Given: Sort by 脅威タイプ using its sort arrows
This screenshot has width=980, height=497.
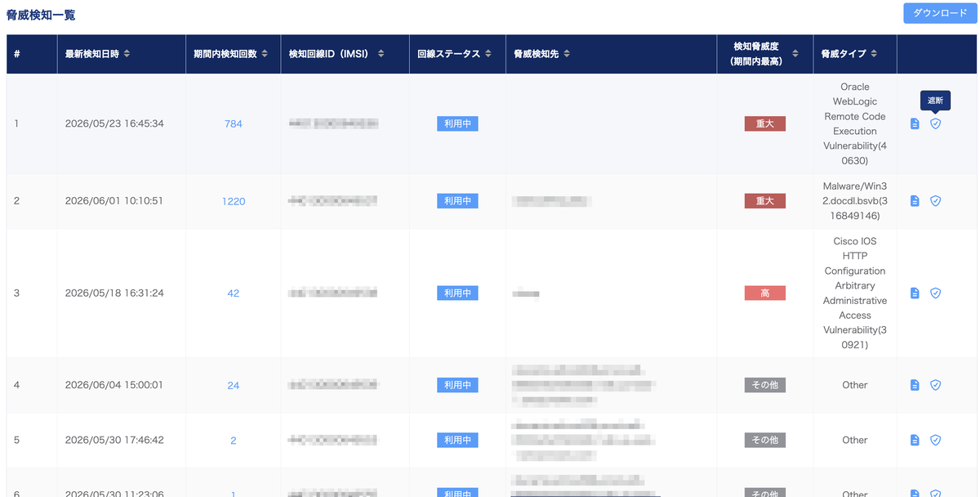Looking at the screenshot, I should pos(874,54).
